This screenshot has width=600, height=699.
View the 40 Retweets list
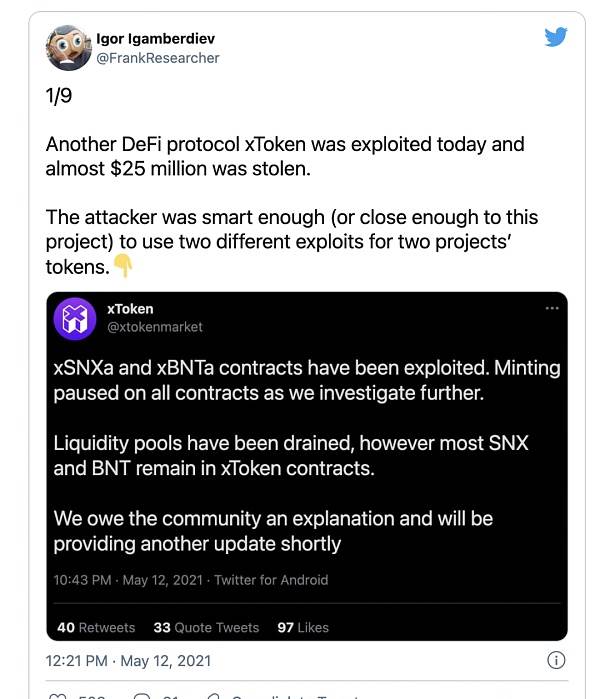96,628
